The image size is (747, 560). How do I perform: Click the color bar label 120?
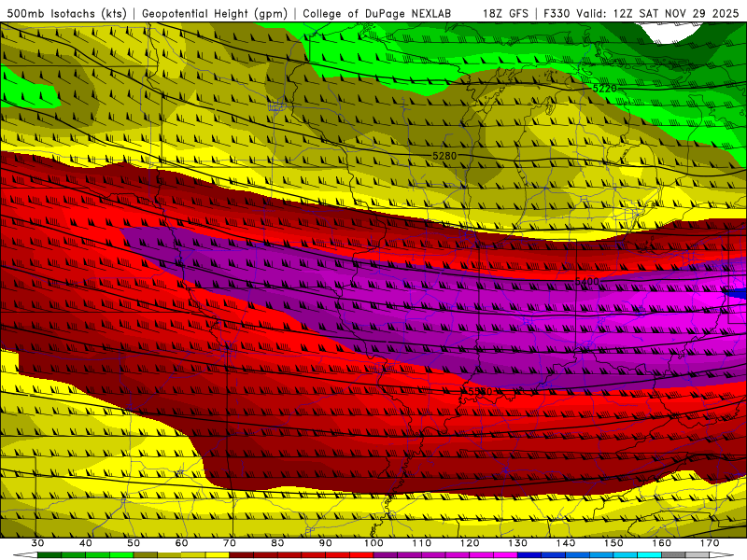pos(470,543)
